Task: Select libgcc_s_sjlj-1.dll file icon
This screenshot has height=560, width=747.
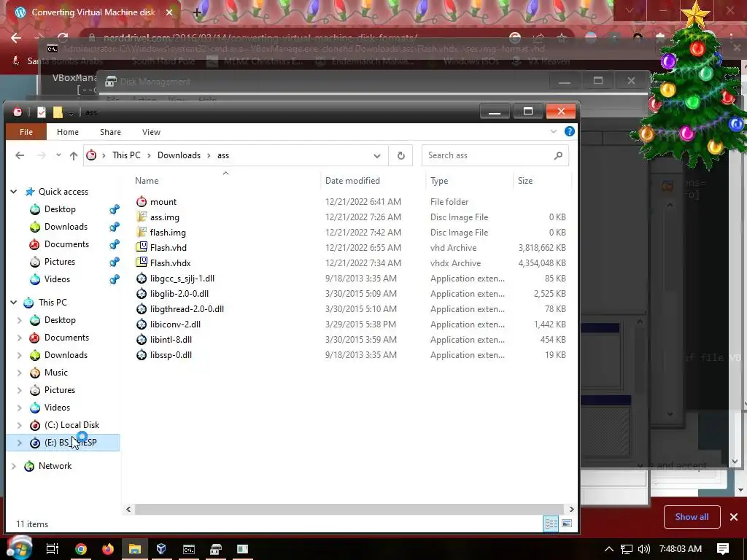Action: click(x=142, y=278)
